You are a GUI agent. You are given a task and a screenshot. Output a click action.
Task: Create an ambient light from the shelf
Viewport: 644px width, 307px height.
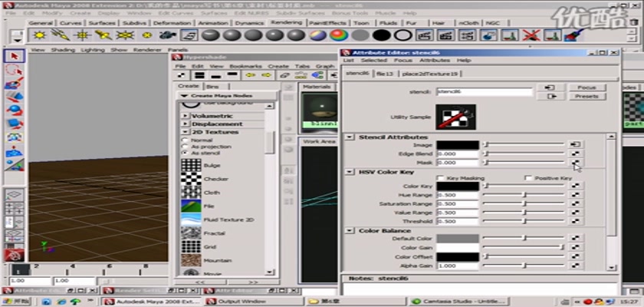[39, 35]
